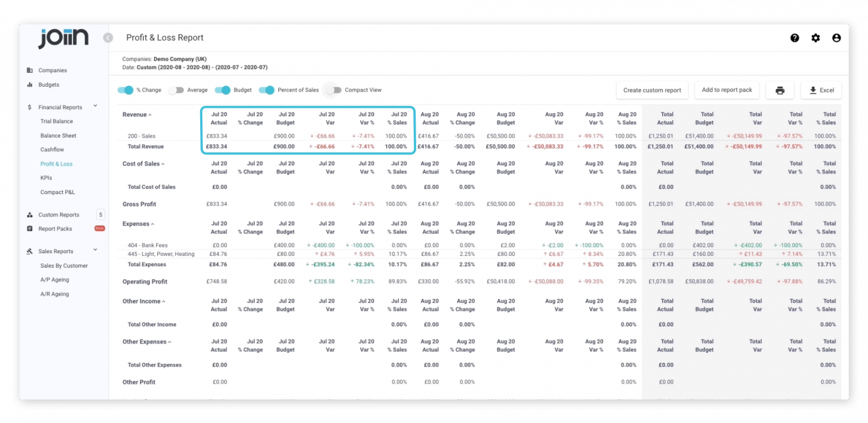The width and height of the screenshot is (868, 423).
Task: Click the Total Revenue row label
Action: click(145, 147)
